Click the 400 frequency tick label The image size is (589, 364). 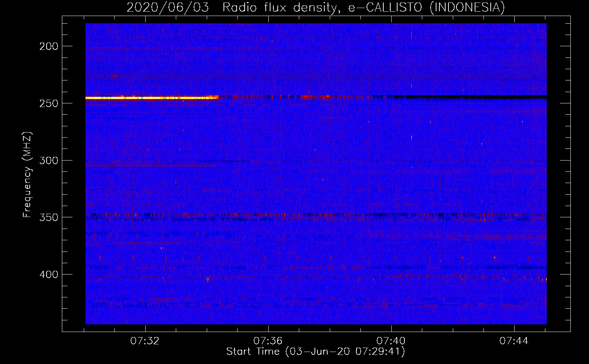[x=49, y=274]
